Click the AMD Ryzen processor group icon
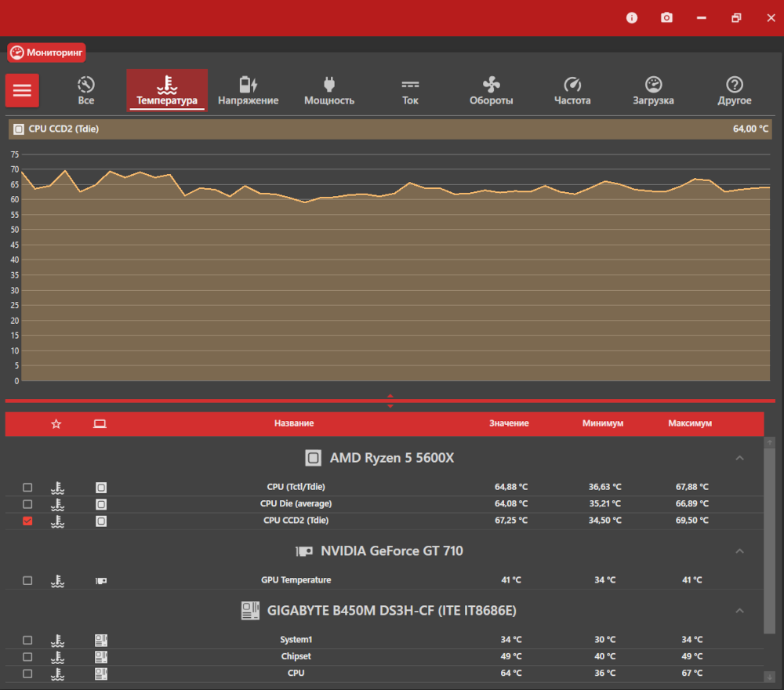Viewport: 784px width, 690px height. pos(313,458)
